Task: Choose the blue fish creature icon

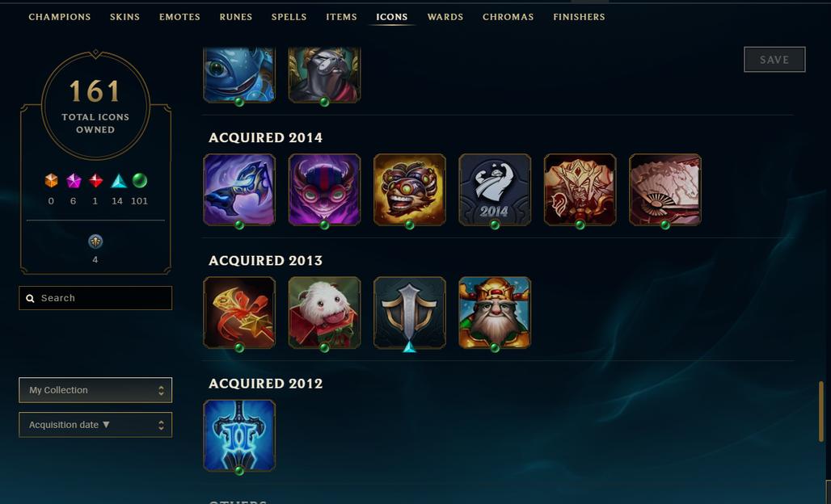Action: pos(239,74)
